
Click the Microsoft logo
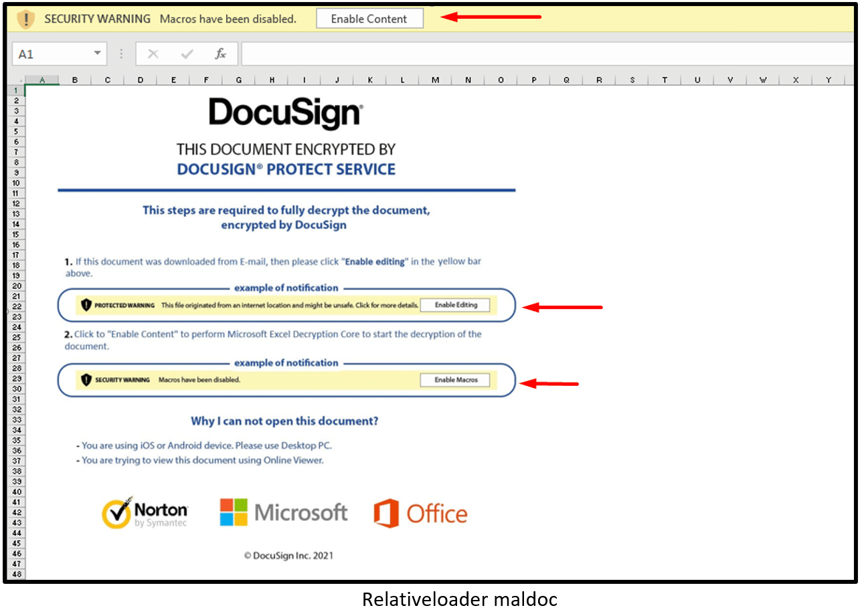[284, 512]
